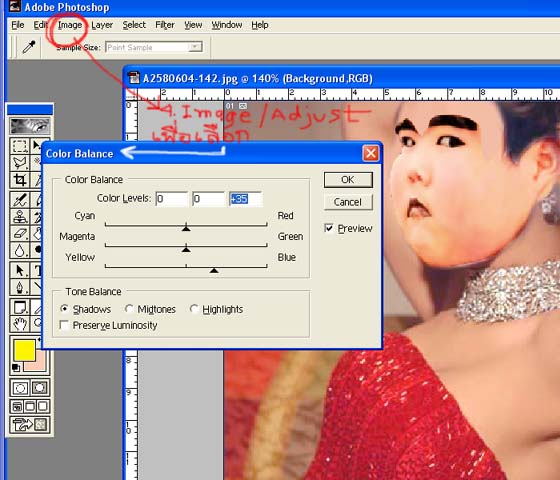Open the Filter menu
Screen dimensions: 560x480
165,25
